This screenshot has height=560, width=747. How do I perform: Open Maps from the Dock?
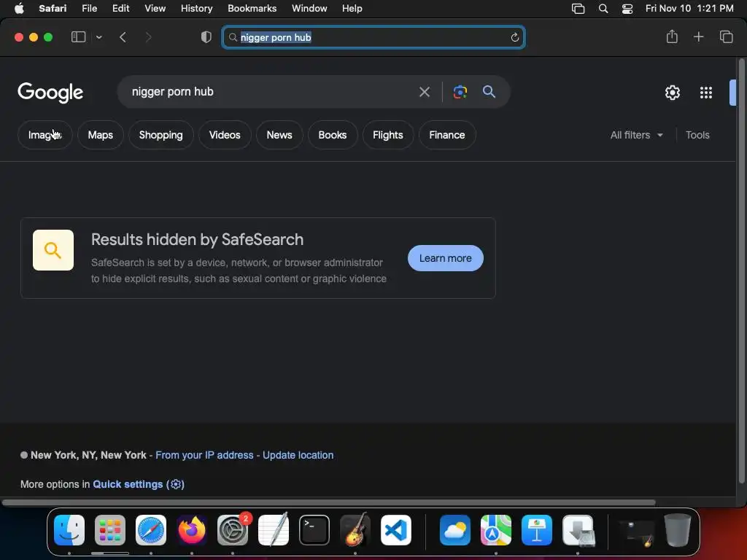[496, 530]
